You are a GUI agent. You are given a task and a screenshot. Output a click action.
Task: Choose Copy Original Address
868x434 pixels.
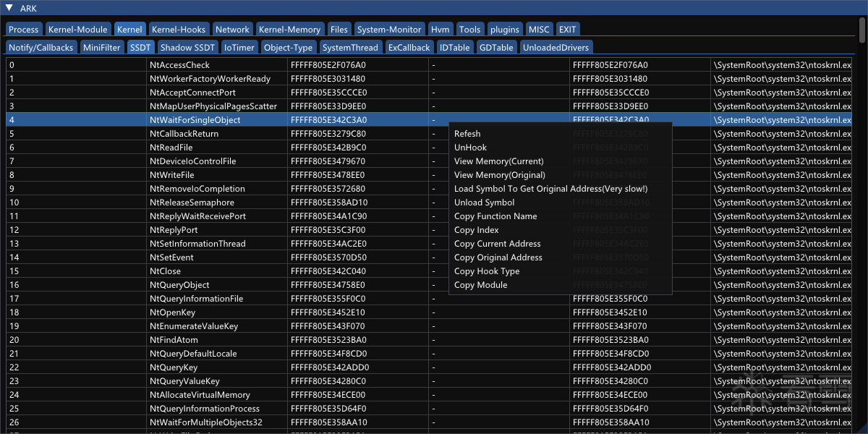click(x=561, y=258)
